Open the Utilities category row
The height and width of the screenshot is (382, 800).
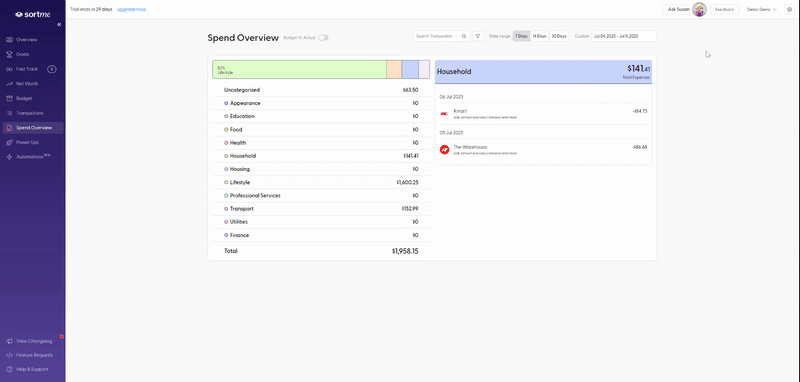click(321, 222)
